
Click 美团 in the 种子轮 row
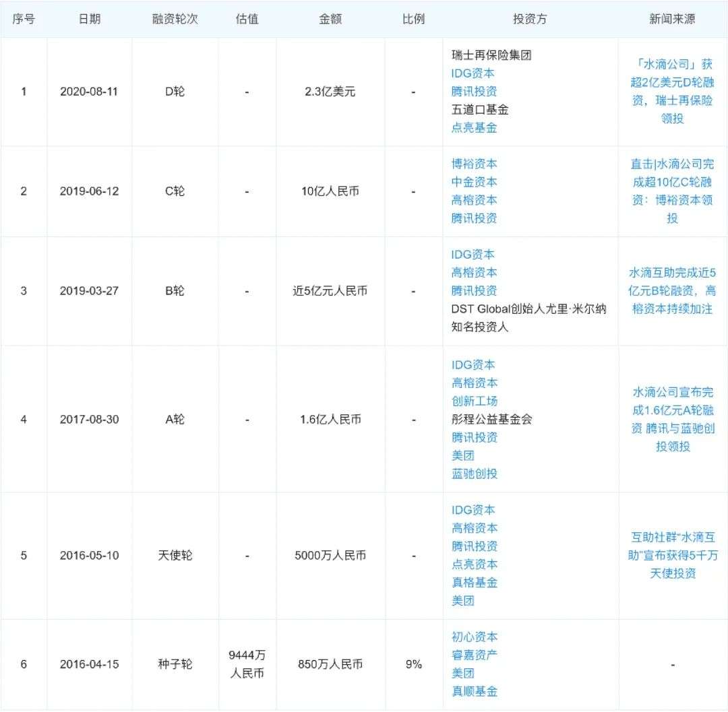463,674
